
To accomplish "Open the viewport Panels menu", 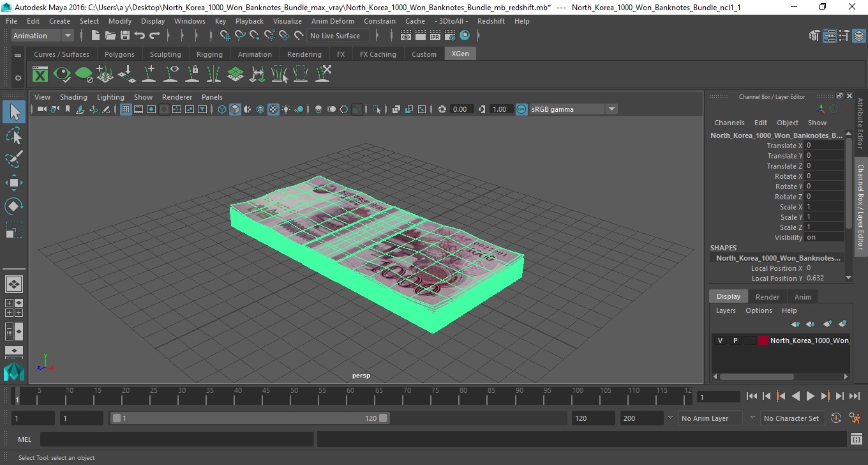I will coord(212,97).
